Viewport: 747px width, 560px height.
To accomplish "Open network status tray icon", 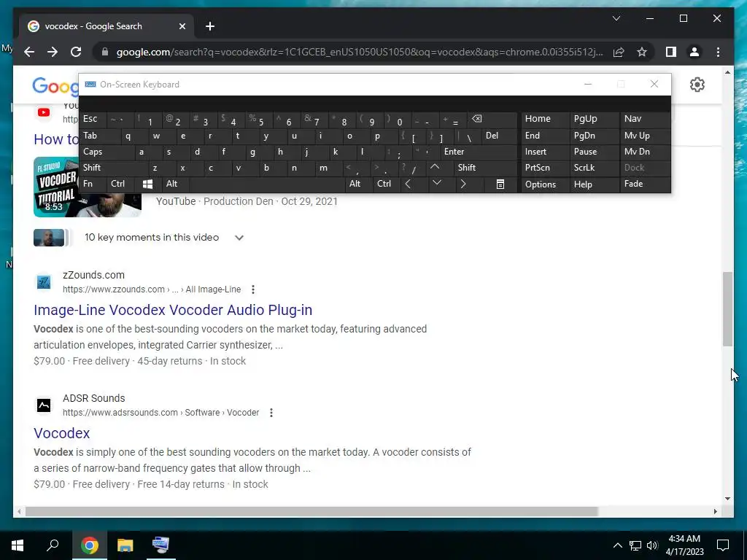I will tap(635, 545).
